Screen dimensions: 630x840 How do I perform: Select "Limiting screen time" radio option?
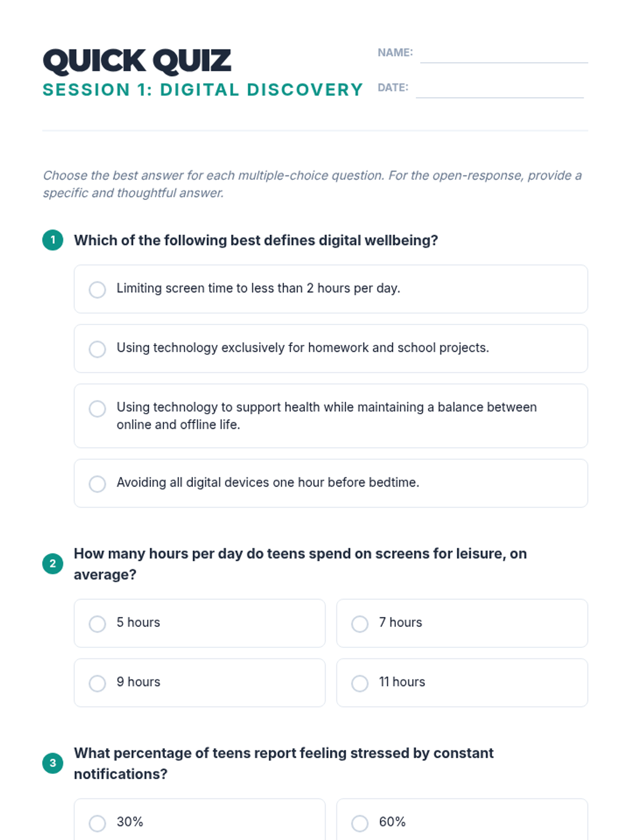[x=97, y=289]
